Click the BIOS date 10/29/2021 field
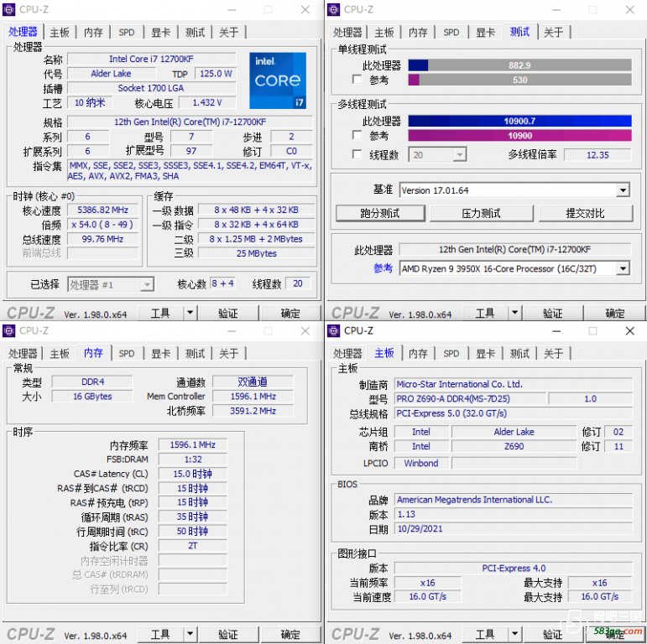The width and height of the screenshot is (647, 644). [514, 528]
